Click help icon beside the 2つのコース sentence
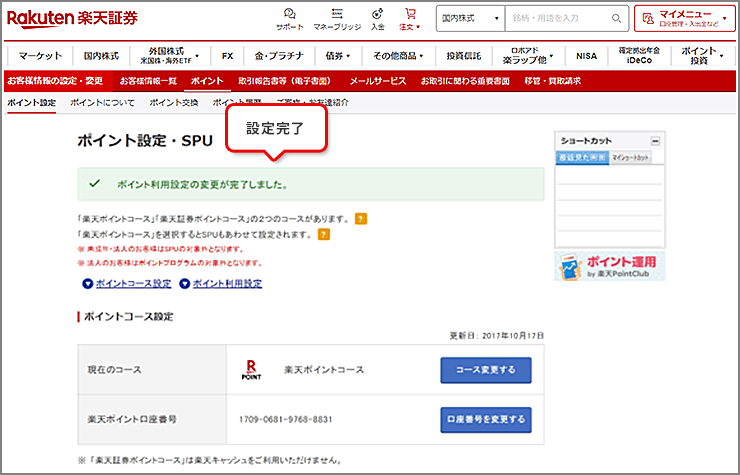Screen dimensions: 740x475 [x=361, y=219]
